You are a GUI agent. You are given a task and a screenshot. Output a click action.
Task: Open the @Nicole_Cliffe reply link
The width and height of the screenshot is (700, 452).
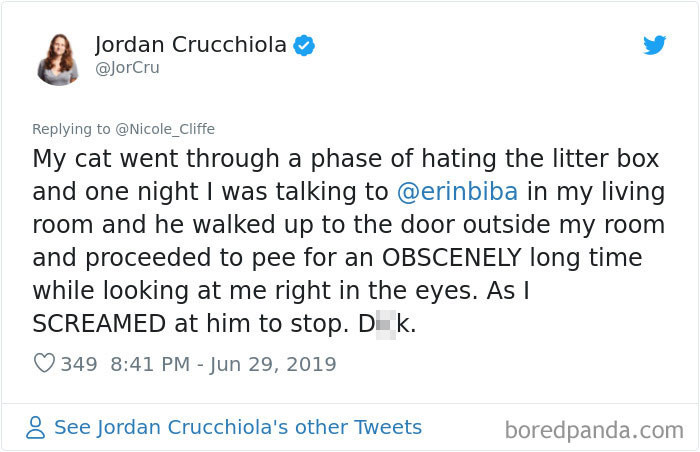point(165,129)
